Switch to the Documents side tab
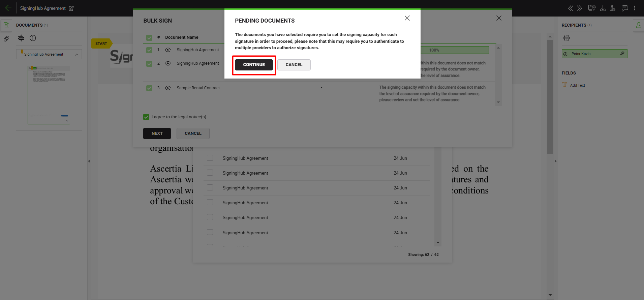This screenshot has width=644, height=300. point(6,25)
